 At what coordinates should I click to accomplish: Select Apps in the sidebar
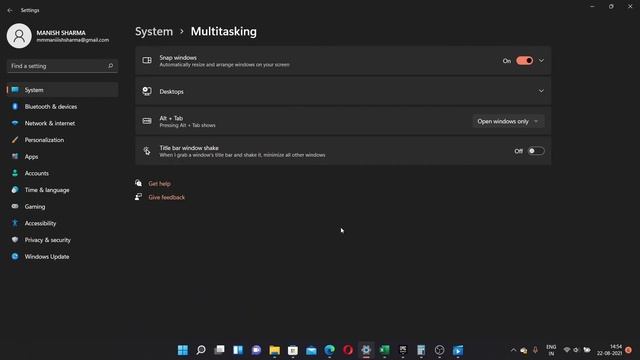62,157
